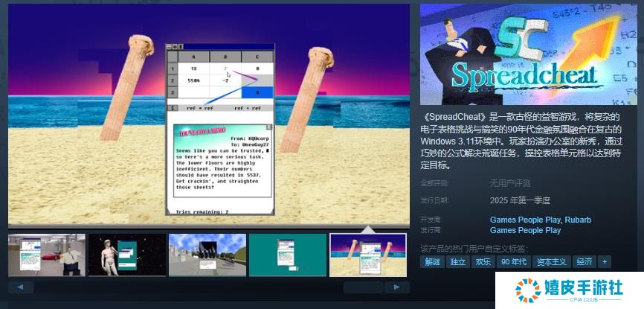Click the 经济 tag
The image size is (644, 309).
coord(585,261)
